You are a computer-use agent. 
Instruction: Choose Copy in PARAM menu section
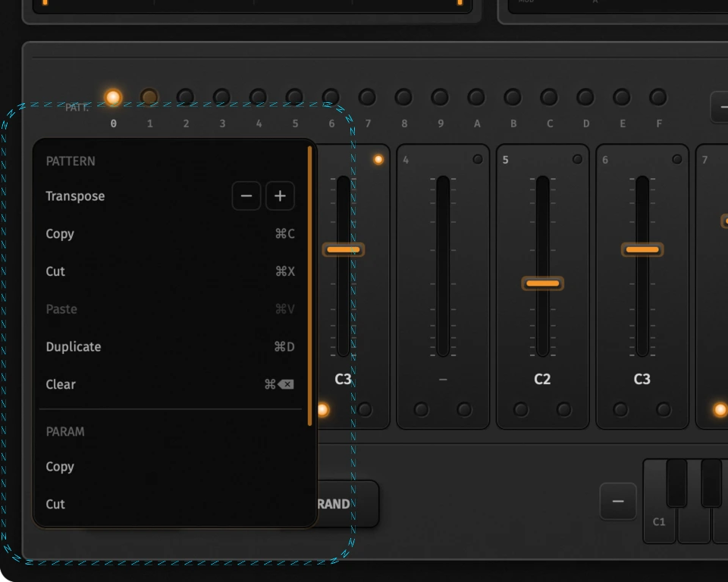pos(171,467)
